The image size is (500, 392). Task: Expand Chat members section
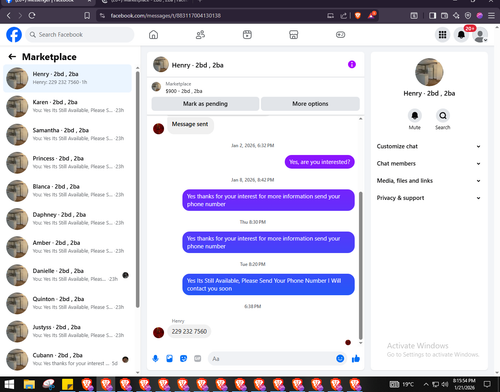pyautogui.click(x=429, y=164)
